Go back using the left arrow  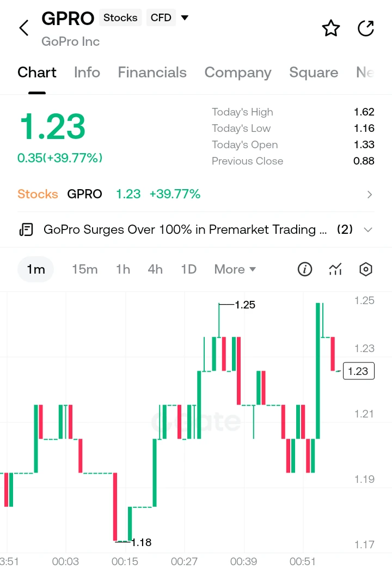point(24,28)
